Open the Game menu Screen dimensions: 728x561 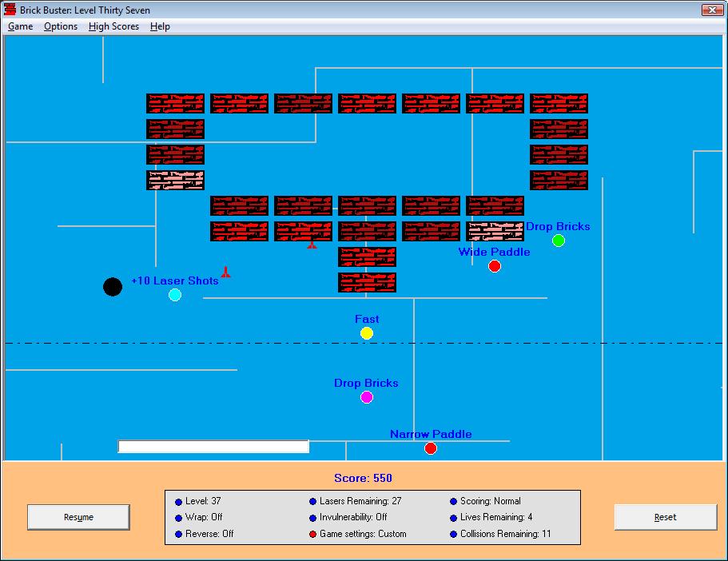pyautogui.click(x=21, y=26)
